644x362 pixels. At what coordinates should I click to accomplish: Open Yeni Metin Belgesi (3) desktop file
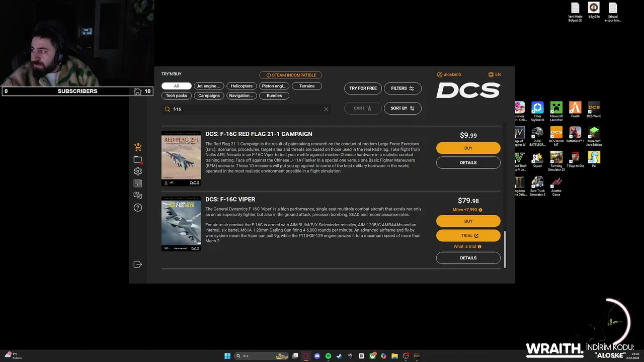pos(575,13)
